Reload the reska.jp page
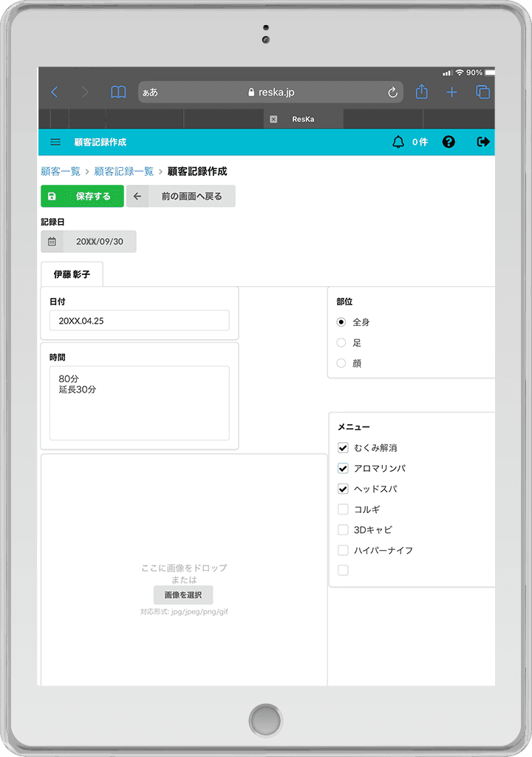Viewport: 532px width, 757px height. [x=392, y=92]
